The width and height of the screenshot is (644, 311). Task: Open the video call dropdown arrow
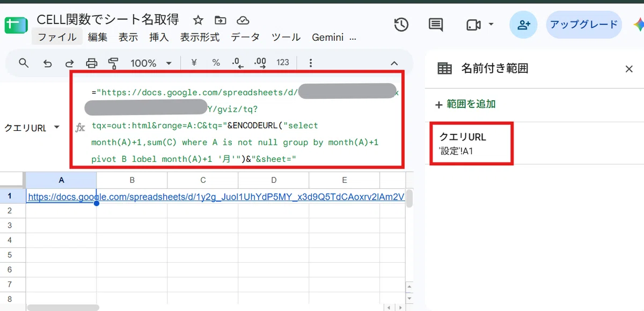491,25
